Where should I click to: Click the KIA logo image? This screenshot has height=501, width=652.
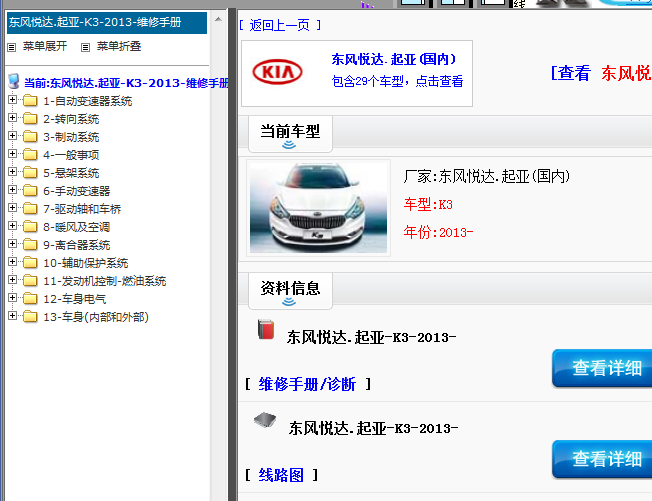click(x=277, y=72)
